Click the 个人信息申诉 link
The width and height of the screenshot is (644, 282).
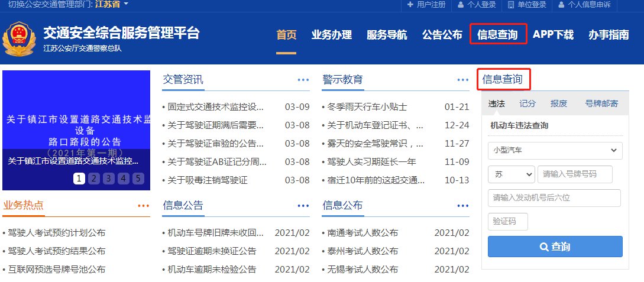pos(590,5)
